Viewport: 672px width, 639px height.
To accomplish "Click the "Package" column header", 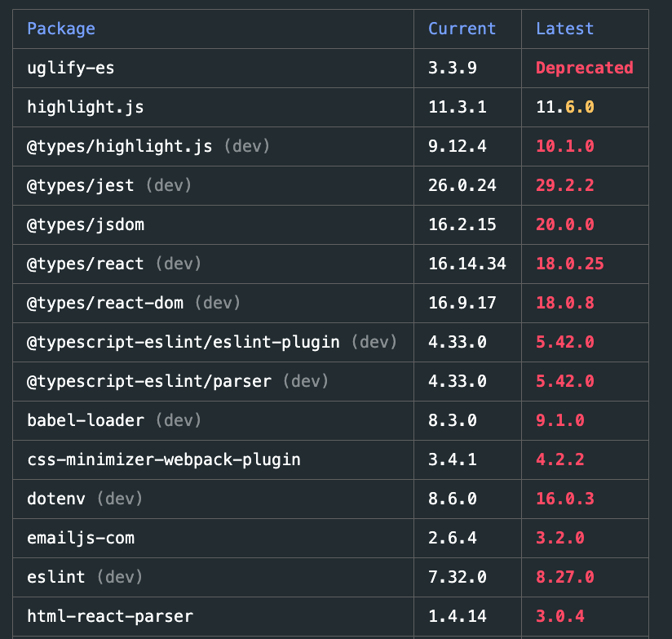I will click(61, 29).
